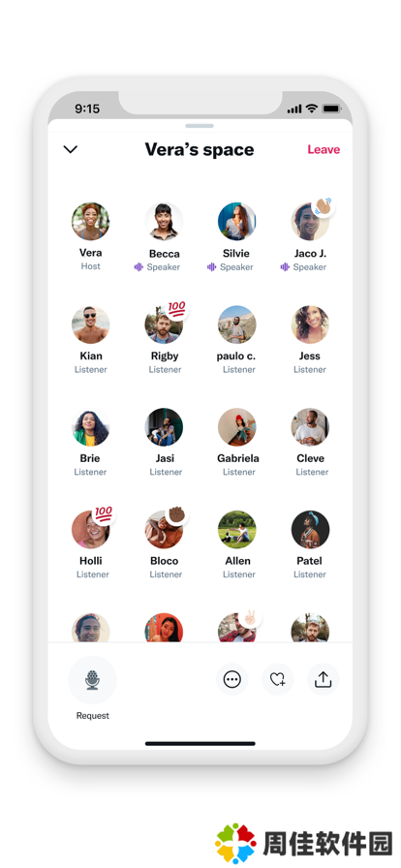Image resolution: width=401 pixels, height=868 pixels.
Task: Tap the 100 emoji badge on Holli
Action: [104, 514]
